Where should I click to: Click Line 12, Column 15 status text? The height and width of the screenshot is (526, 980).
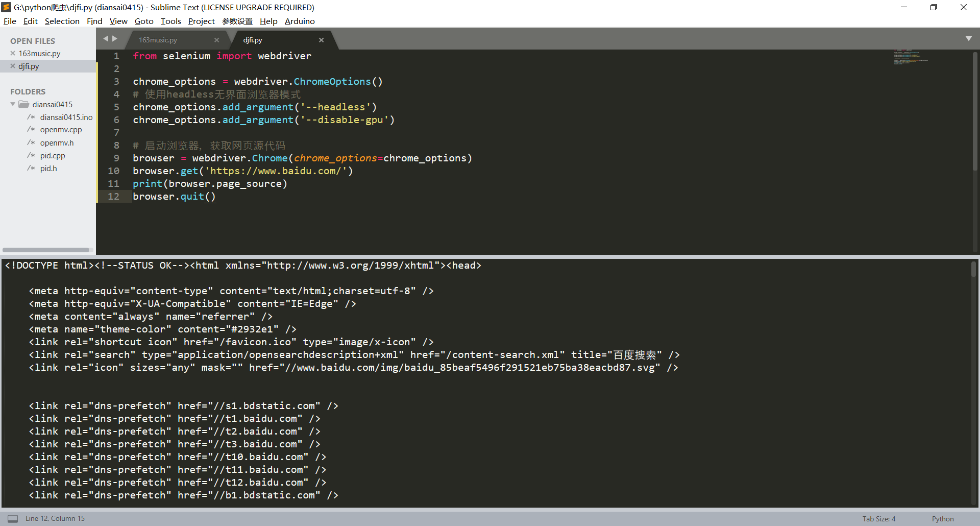[55, 518]
